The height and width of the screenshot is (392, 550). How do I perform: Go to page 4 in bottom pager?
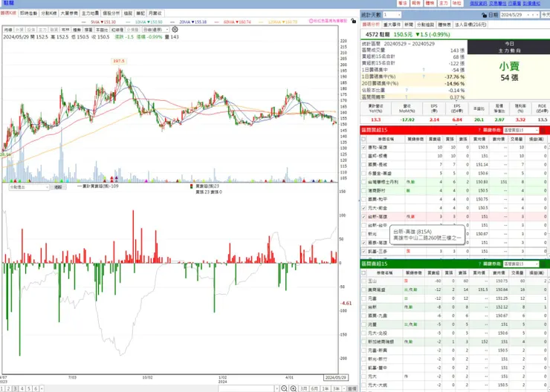(22, 388)
